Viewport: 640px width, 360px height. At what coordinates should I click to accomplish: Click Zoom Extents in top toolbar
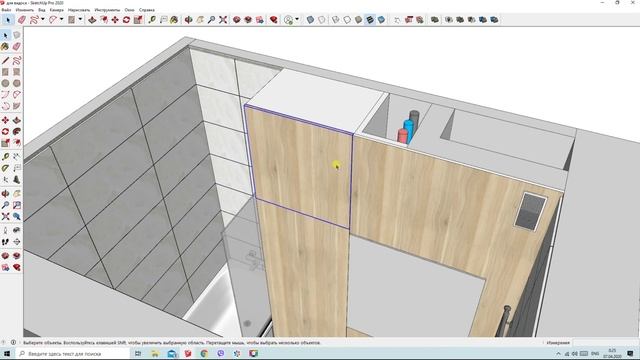pyautogui.click(x=223, y=20)
